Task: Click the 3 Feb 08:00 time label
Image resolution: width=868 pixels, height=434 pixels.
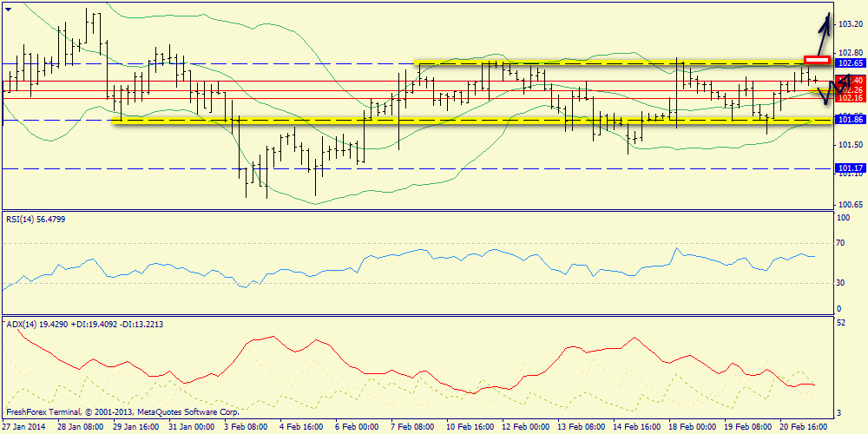Action: pos(246,427)
